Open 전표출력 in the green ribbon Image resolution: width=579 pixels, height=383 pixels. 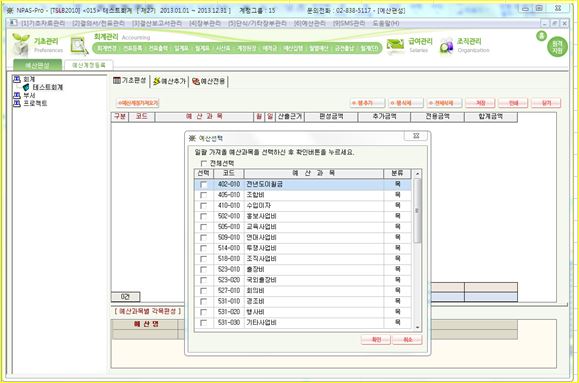[158, 48]
